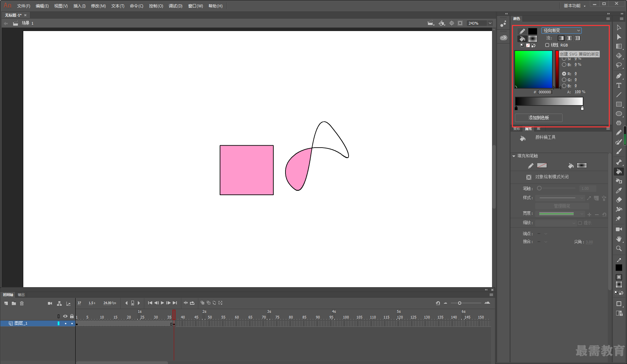Select the Camera tool in the toolbox
627x364 pixels.
click(619, 229)
